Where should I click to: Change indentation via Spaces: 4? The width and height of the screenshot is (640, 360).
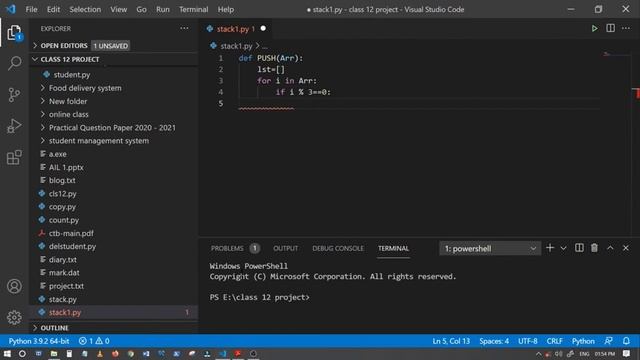(x=494, y=341)
